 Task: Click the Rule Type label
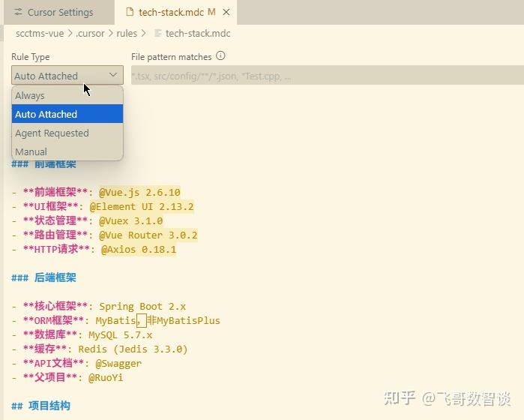coord(31,57)
